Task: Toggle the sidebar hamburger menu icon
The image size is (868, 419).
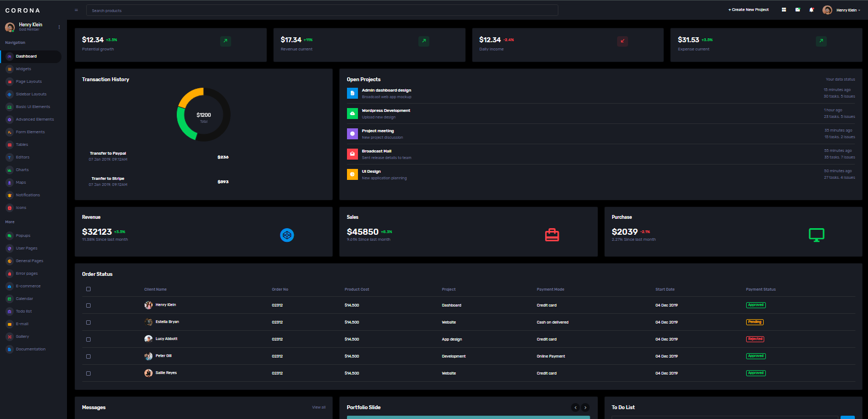Action: tap(76, 10)
